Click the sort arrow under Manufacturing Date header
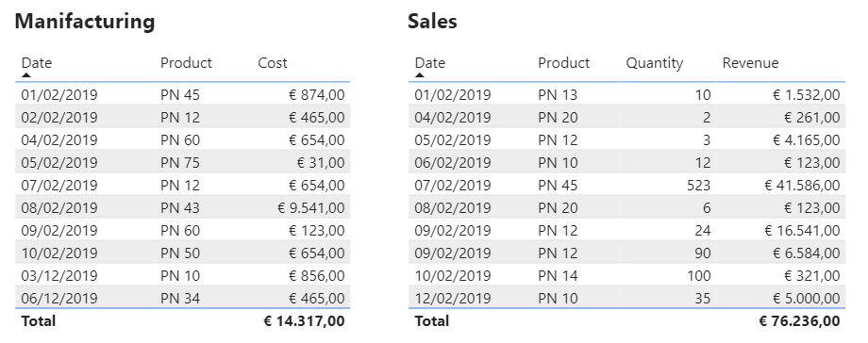Image resolution: width=868 pixels, height=343 pixels. pyautogui.click(x=26, y=74)
